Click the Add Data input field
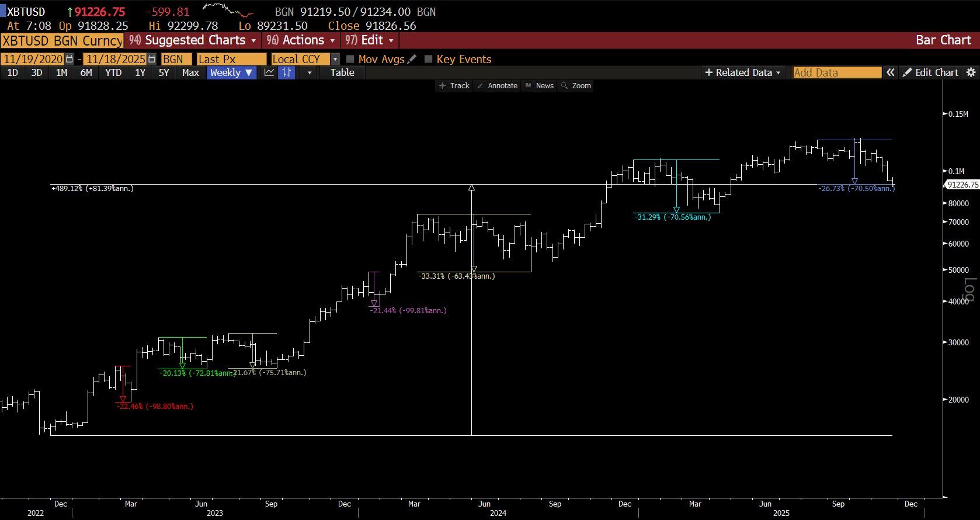Image resolution: width=980 pixels, height=520 pixels. coord(837,72)
